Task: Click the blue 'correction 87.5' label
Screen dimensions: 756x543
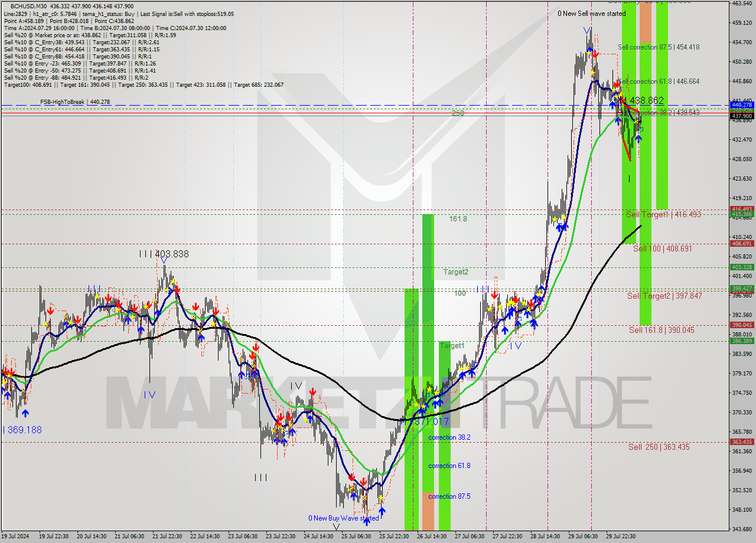Action: coord(449,497)
